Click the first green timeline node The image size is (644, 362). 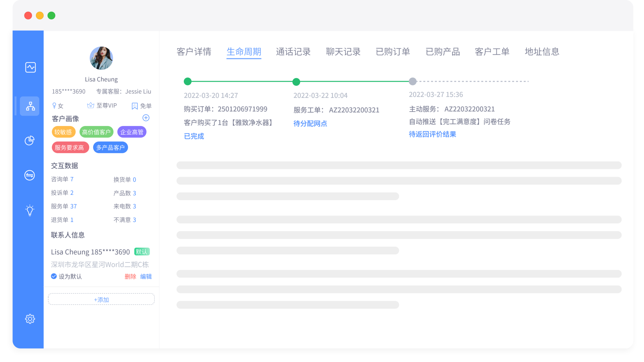pyautogui.click(x=187, y=81)
